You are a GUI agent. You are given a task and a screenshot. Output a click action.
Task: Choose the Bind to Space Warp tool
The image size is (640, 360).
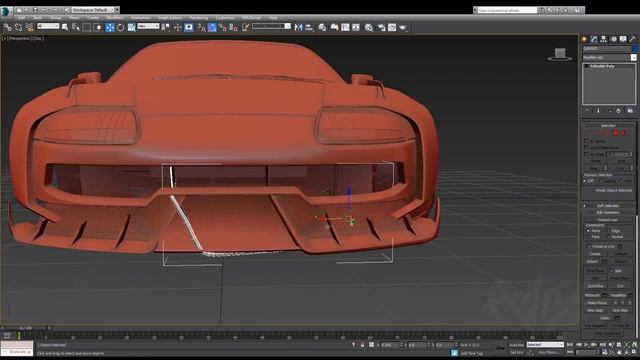pos(29,27)
